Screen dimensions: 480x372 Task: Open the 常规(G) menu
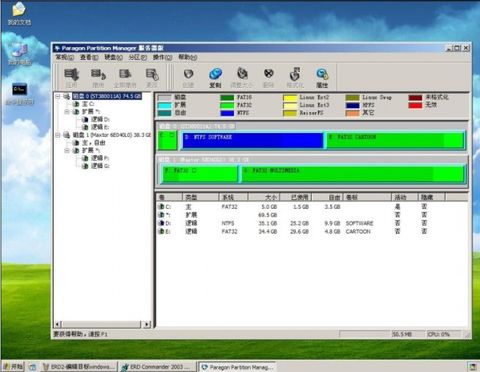click(64, 57)
